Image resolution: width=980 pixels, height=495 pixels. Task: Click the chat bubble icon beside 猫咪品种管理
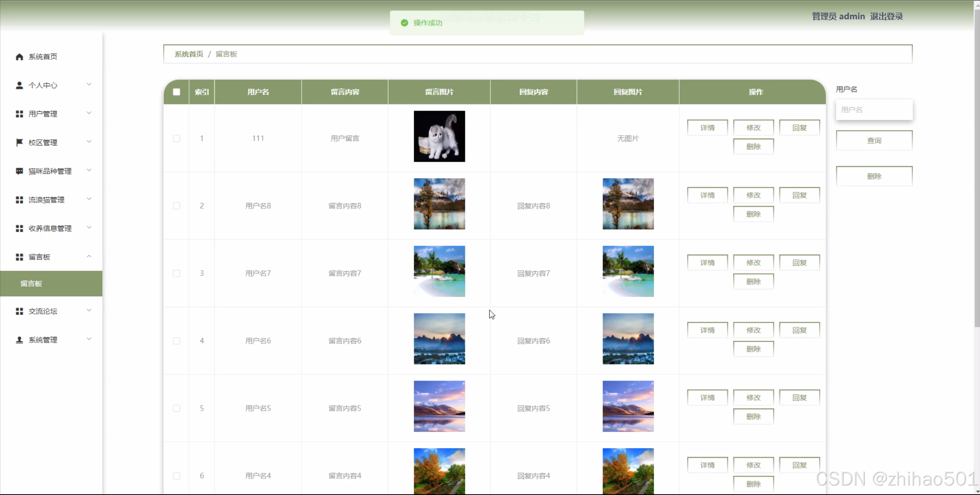point(19,171)
